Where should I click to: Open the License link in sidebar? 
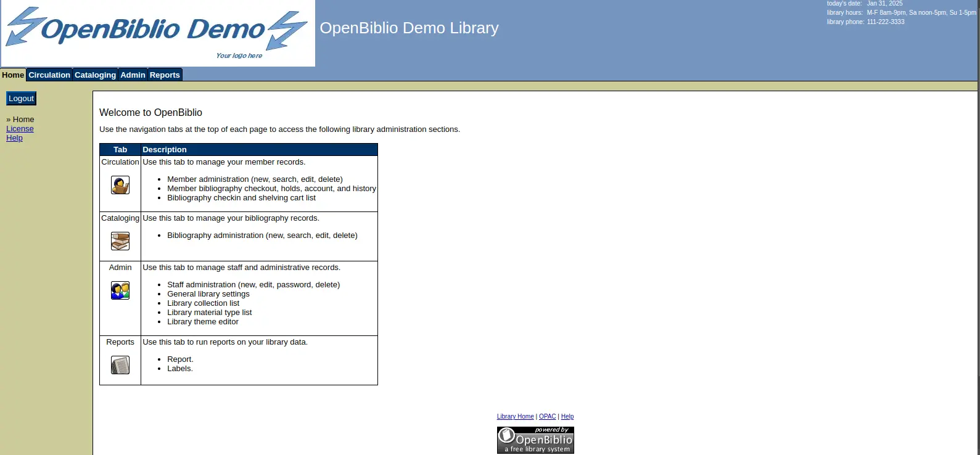(x=20, y=129)
